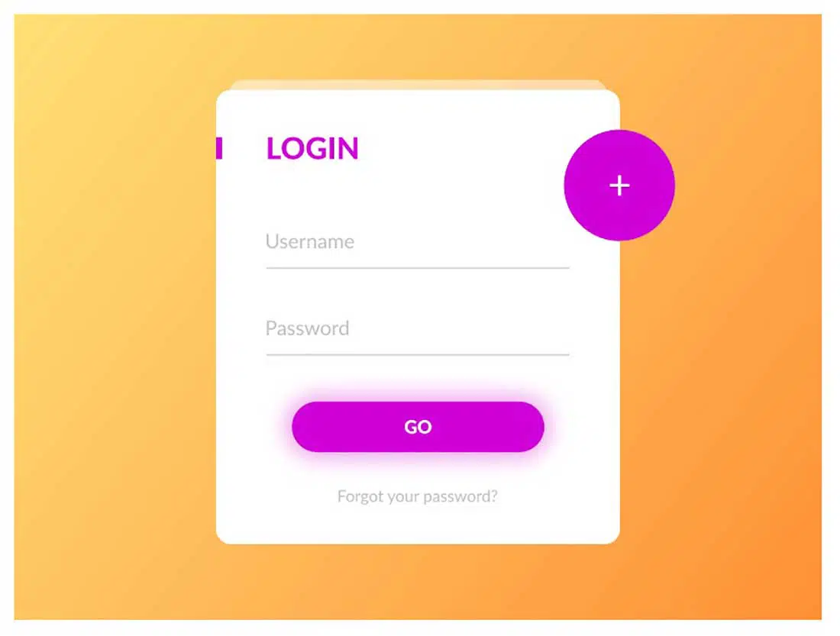
Task: Click the underline below Username
Action: (417, 267)
